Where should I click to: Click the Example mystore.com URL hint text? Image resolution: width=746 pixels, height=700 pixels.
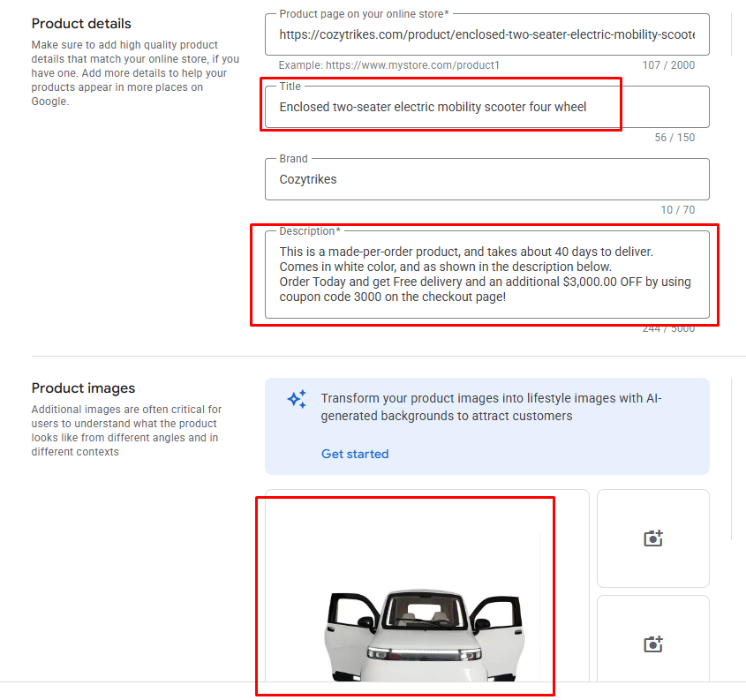388,65
